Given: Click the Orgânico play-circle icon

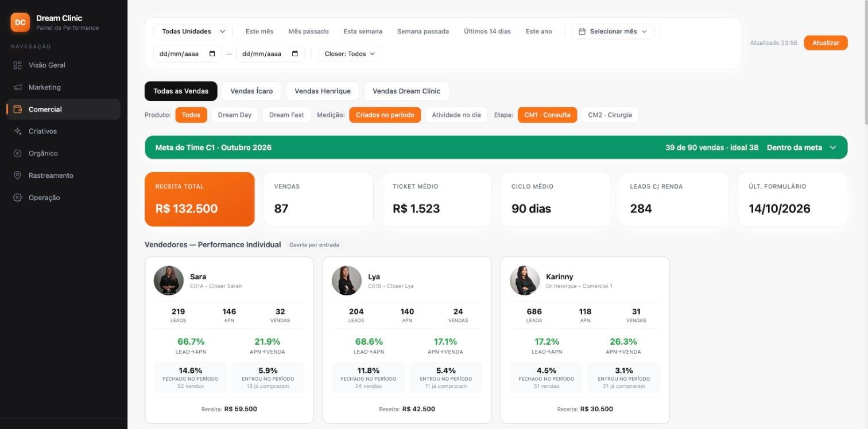Looking at the screenshot, I should point(17,153).
